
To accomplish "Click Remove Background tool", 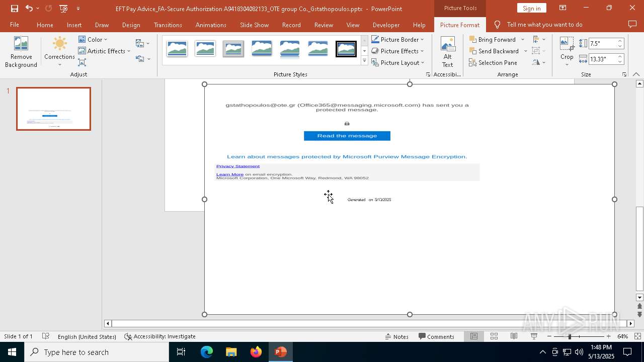I will [x=21, y=52].
